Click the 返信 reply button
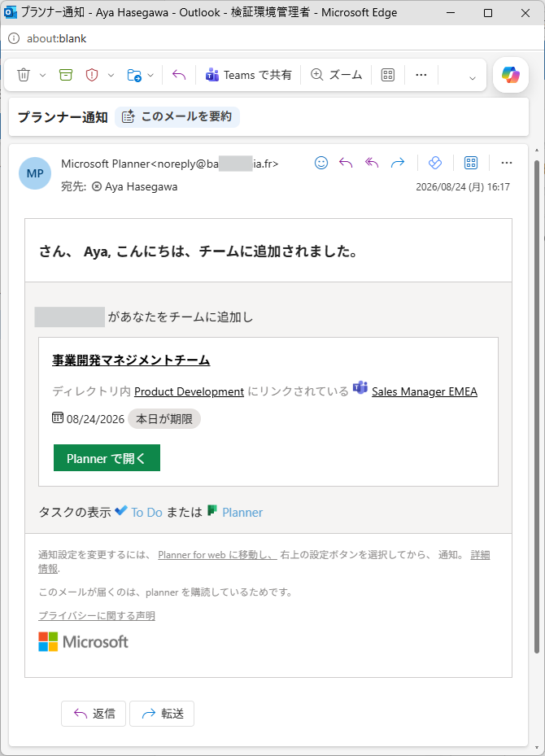Image resolution: width=545 pixels, height=756 pixels. coord(94,714)
